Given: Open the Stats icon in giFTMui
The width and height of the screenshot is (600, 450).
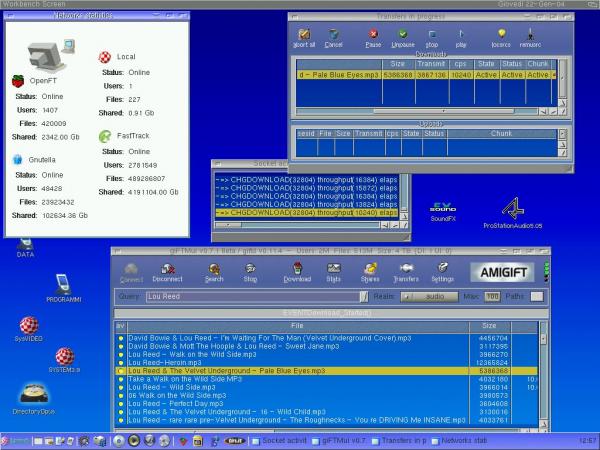Looking at the screenshot, I should pos(333,273).
